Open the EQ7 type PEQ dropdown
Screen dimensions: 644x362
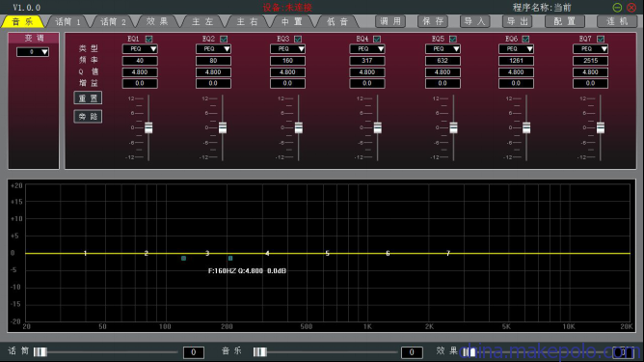pos(591,49)
